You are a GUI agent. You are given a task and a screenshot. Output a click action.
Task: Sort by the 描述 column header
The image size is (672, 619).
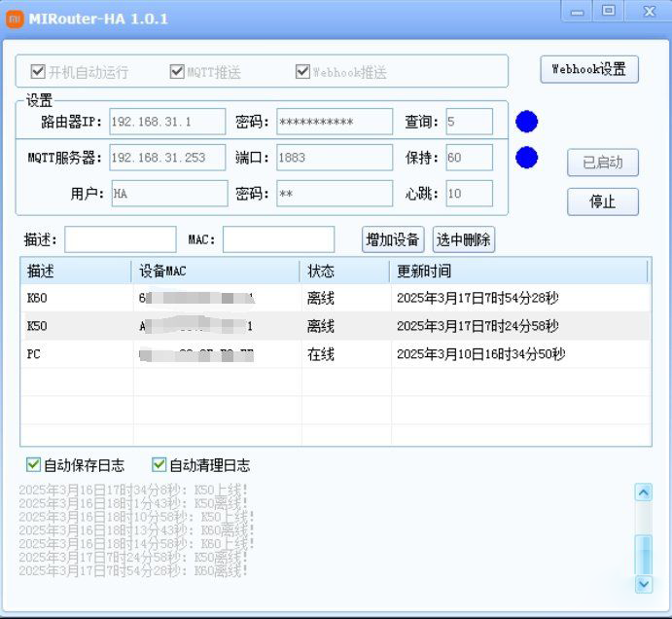[76, 272]
